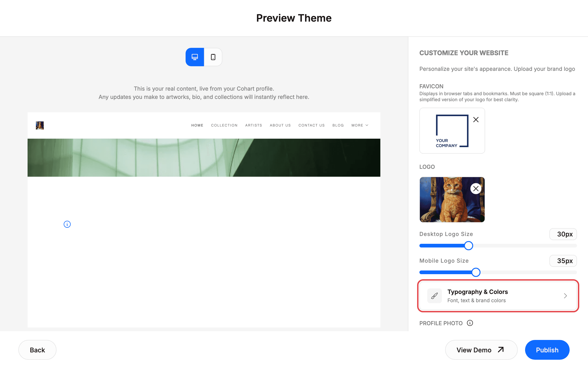Open Typography & Colors chevron arrow
Image resolution: width=588 pixels, height=368 pixels.
pos(565,296)
